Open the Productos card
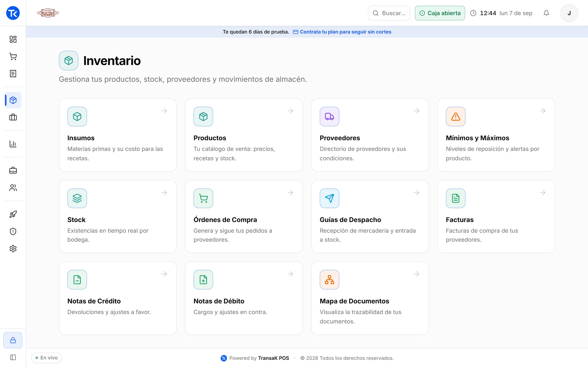The height and width of the screenshot is (368, 588). [x=244, y=135]
